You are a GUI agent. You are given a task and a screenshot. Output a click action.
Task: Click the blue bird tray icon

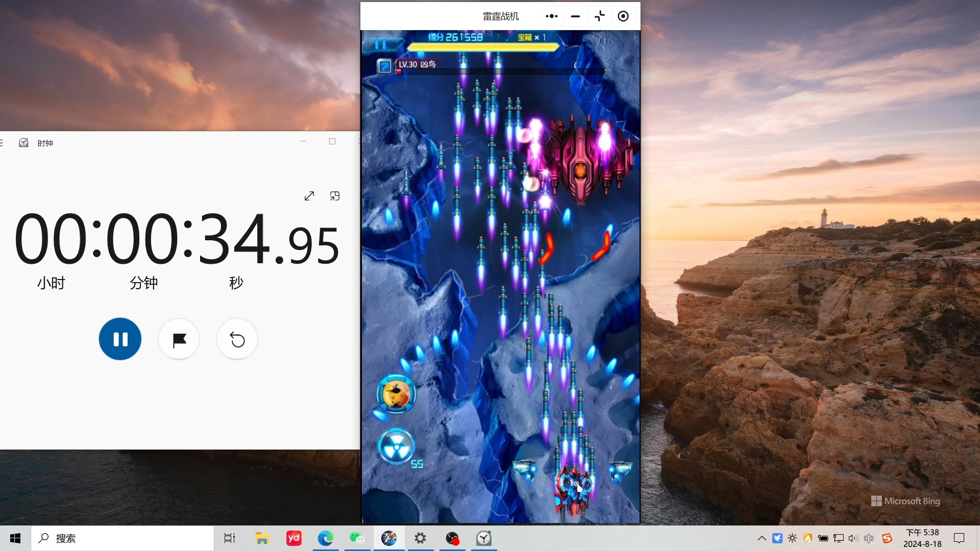pyautogui.click(x=777, y=538)
